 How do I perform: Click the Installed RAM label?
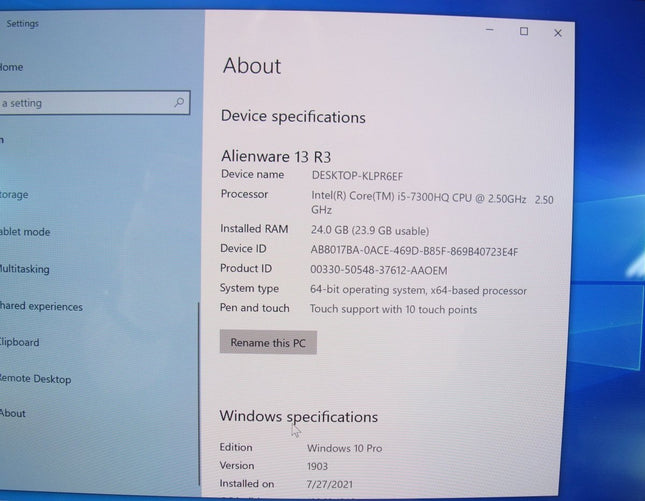(254, 229)
